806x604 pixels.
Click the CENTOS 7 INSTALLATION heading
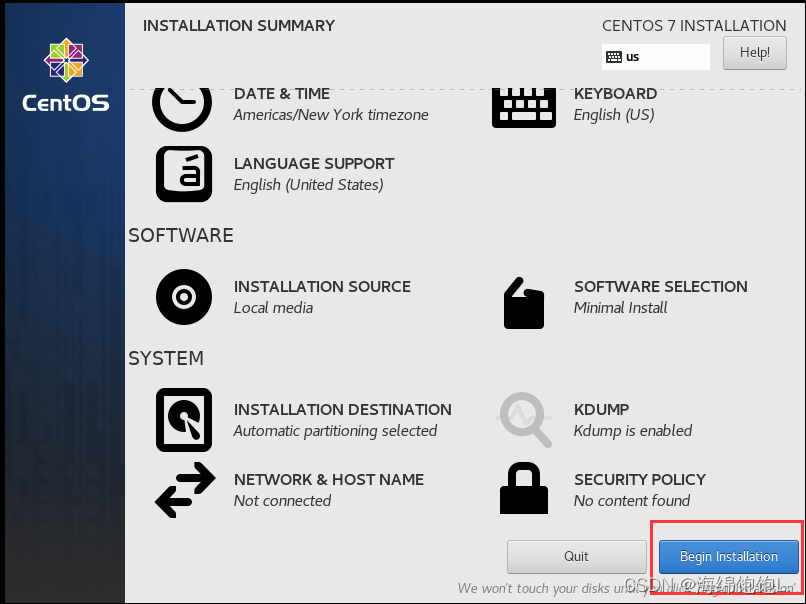click(694, 26)
